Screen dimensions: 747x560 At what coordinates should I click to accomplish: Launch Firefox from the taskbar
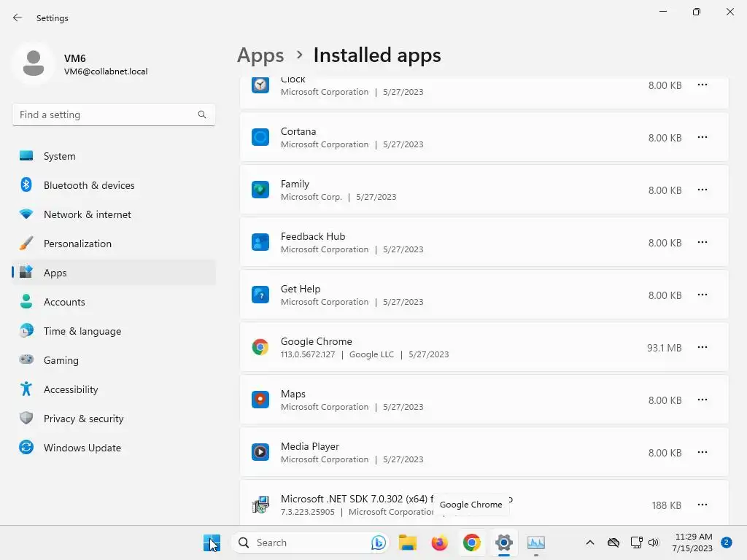click(439, 542)
